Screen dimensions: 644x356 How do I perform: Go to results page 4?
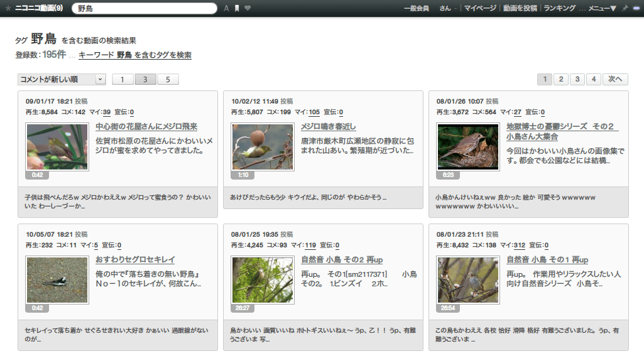coord(594,79)
